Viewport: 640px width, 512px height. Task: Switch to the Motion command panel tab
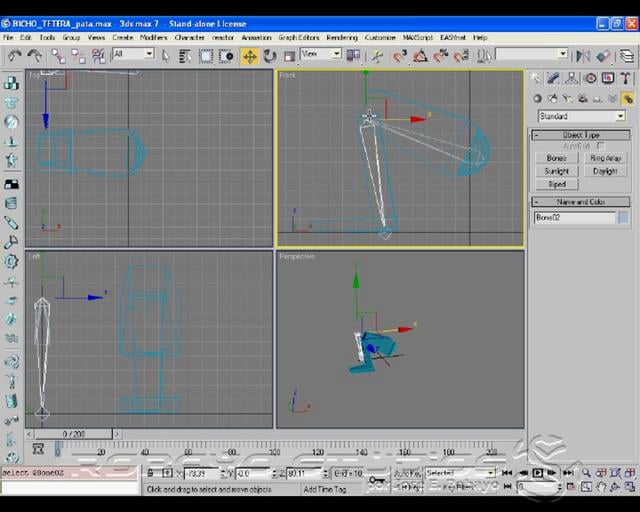[x=590, y=78]
